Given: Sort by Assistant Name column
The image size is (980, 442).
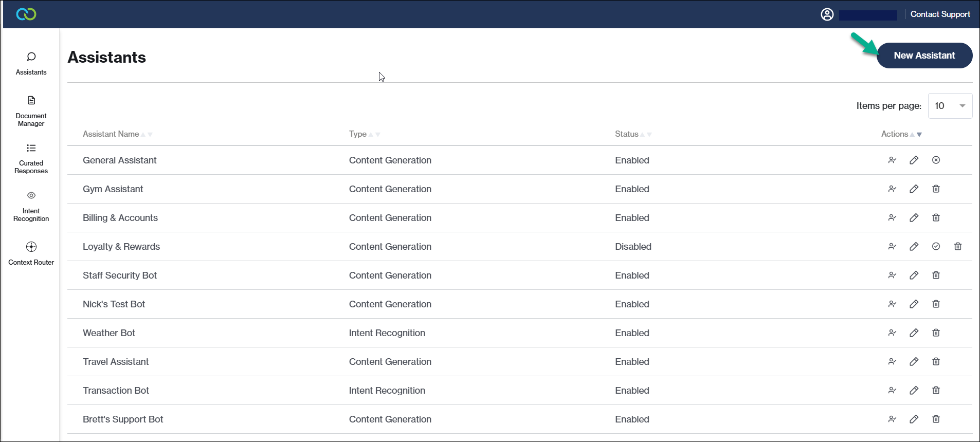Looking at the screenshot, I should [111, 134].
